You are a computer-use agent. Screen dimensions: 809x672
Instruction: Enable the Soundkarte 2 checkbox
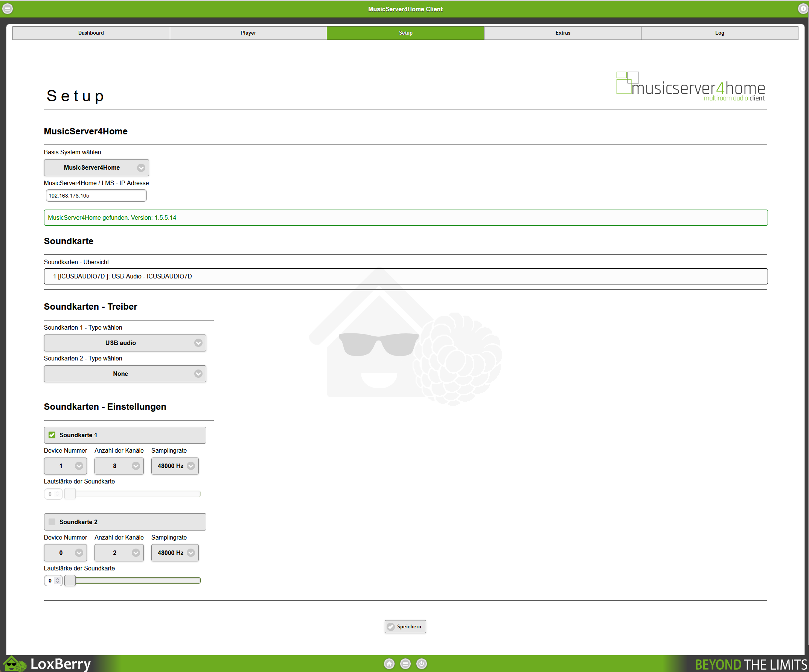click(52, 522)
